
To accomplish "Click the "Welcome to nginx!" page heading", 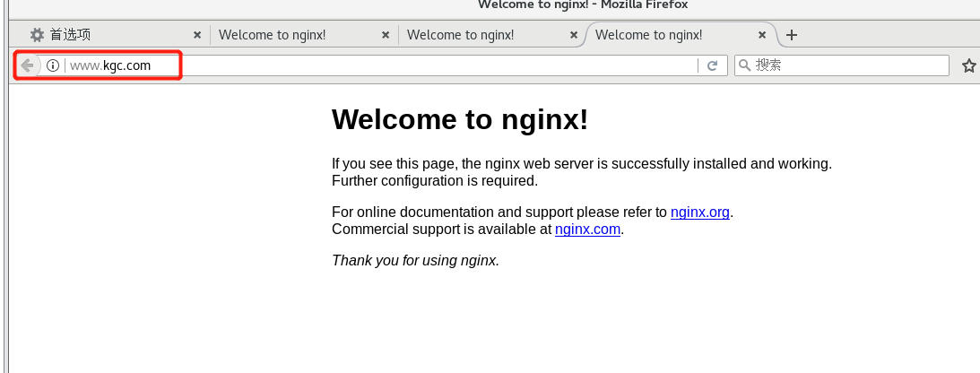I will coord(460,118).
